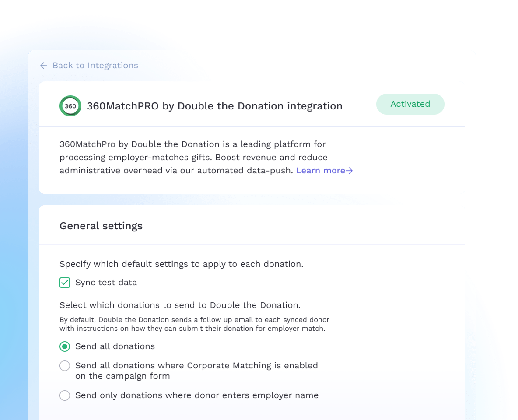Click the General settings heading
The width and height of the screenshot is (518, 420).
[101, 226]
